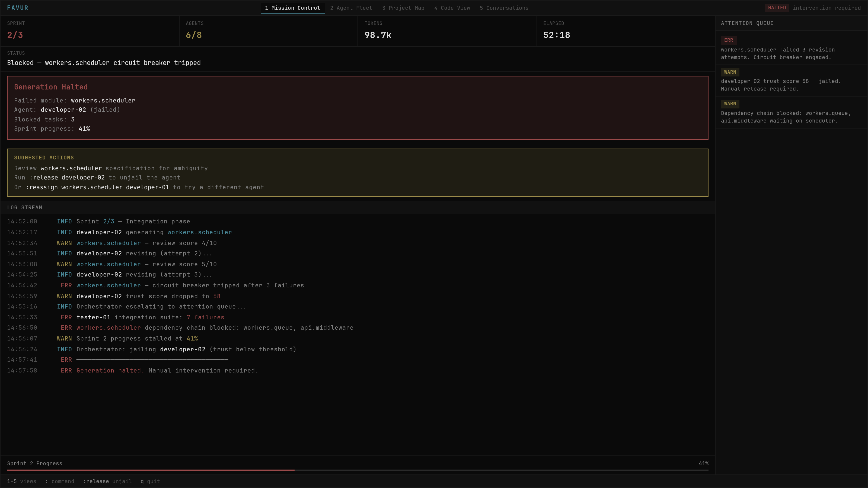
Task: Click the developer-02 jailed WARN badge
Action: click(730, 72)
